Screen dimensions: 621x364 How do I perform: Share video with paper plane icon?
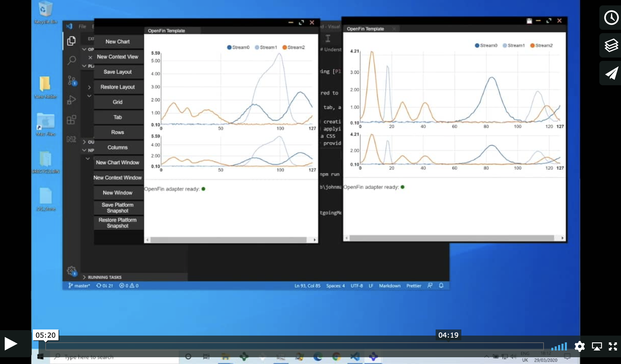611,73
